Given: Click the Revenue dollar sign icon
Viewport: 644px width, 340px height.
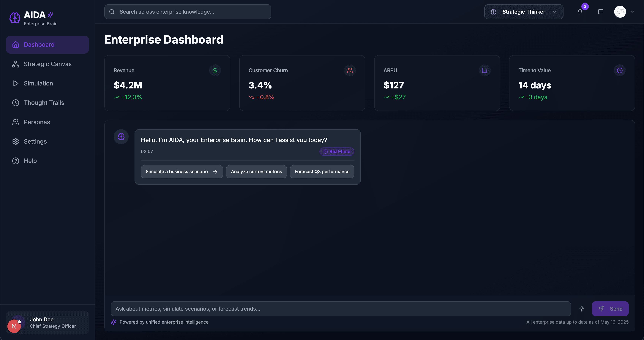Looking at the screenshot, I should 215,70.
